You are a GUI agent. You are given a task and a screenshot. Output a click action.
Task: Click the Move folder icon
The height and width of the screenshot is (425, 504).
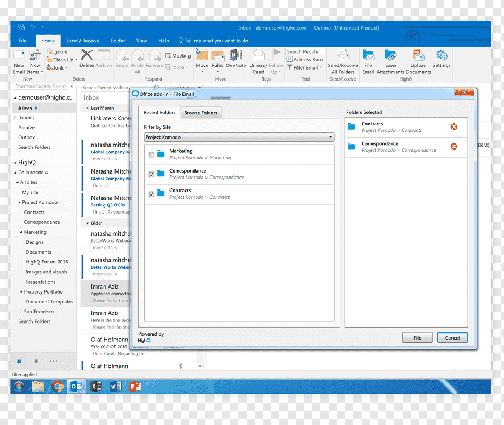(x=202, y=55)
